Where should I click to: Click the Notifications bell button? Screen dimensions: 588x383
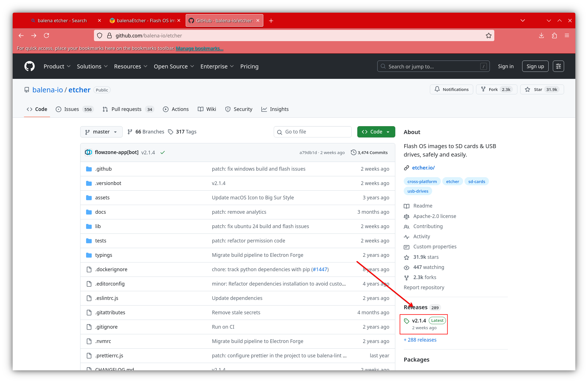452,90
